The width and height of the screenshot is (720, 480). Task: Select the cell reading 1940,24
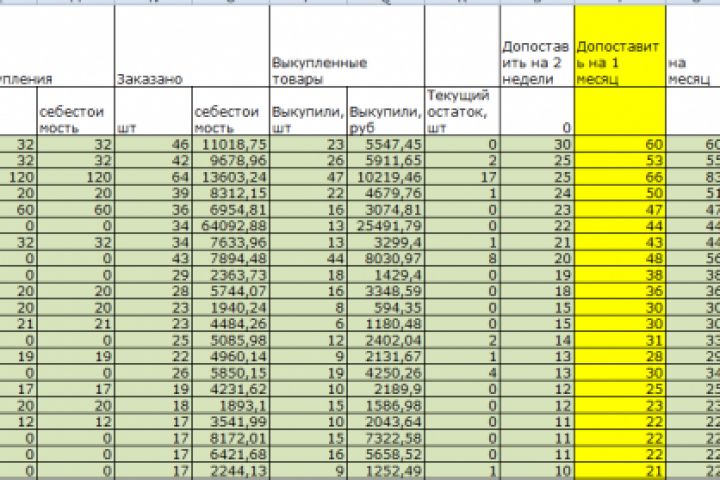[x=231, y=307]
